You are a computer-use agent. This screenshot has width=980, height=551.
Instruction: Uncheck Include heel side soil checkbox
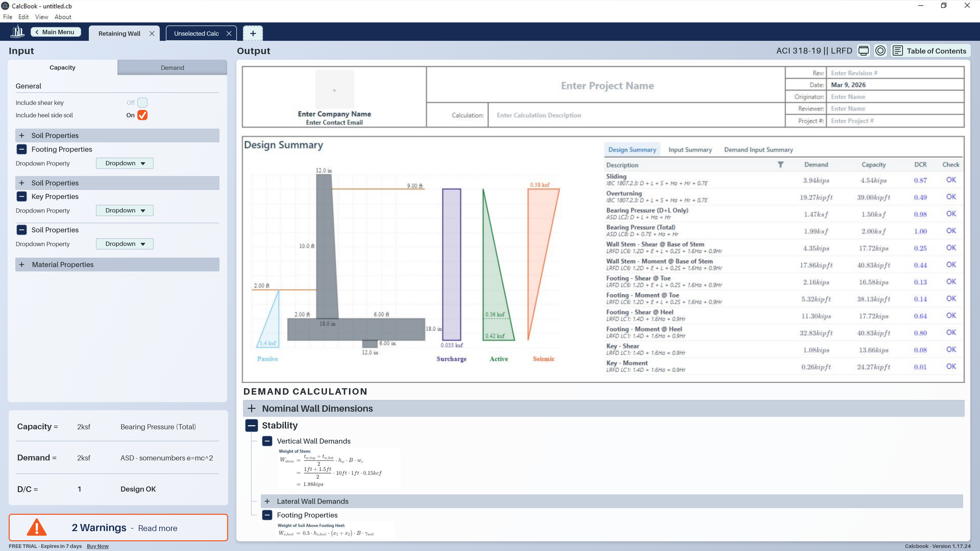click(x=142, y=115)
